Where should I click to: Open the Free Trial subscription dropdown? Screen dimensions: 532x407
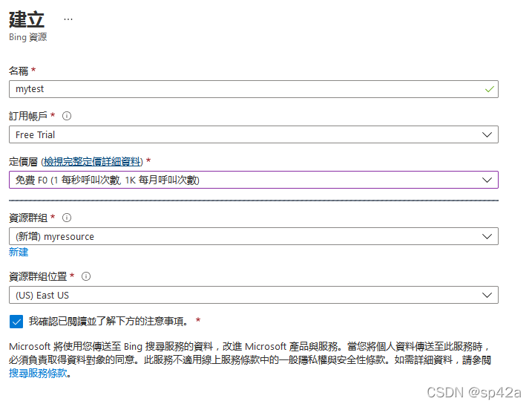tap(254, 134)
